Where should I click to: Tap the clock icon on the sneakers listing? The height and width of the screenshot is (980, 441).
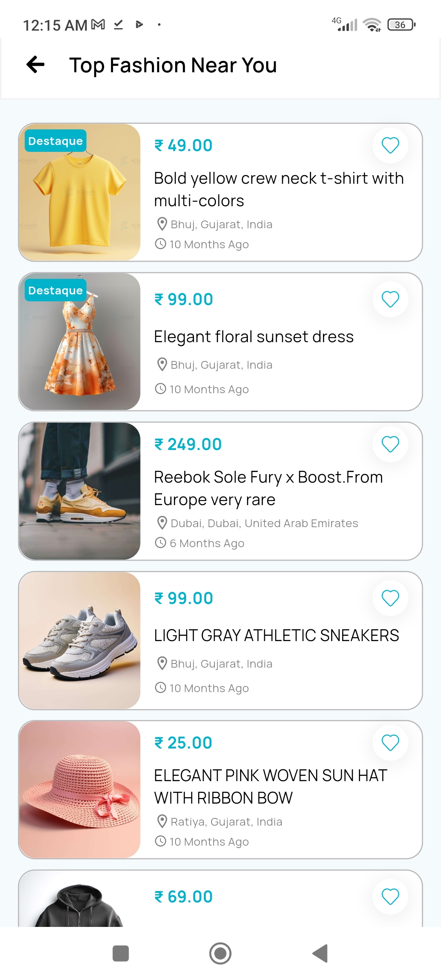pos(160,688)
